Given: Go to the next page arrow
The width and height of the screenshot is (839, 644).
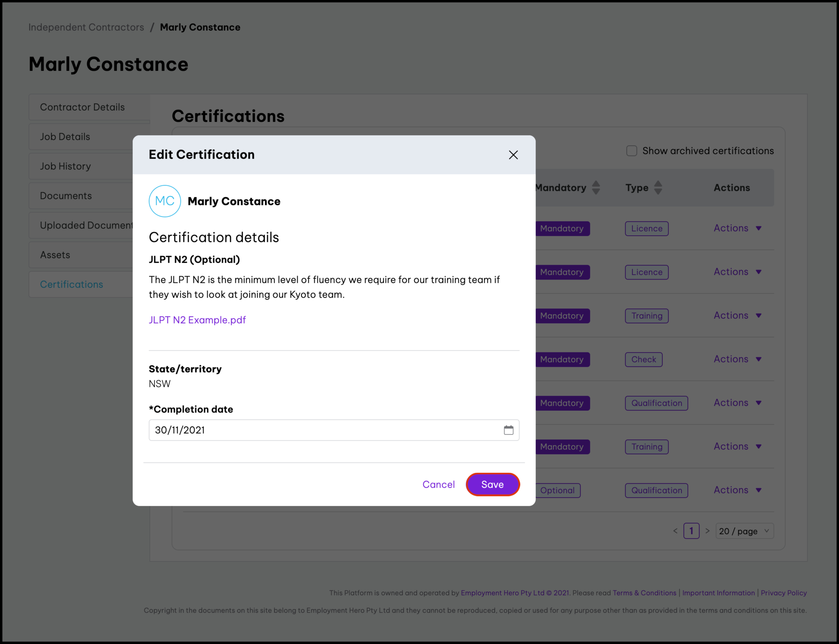Looking at the screenshot, I should (x=707, y=531).
